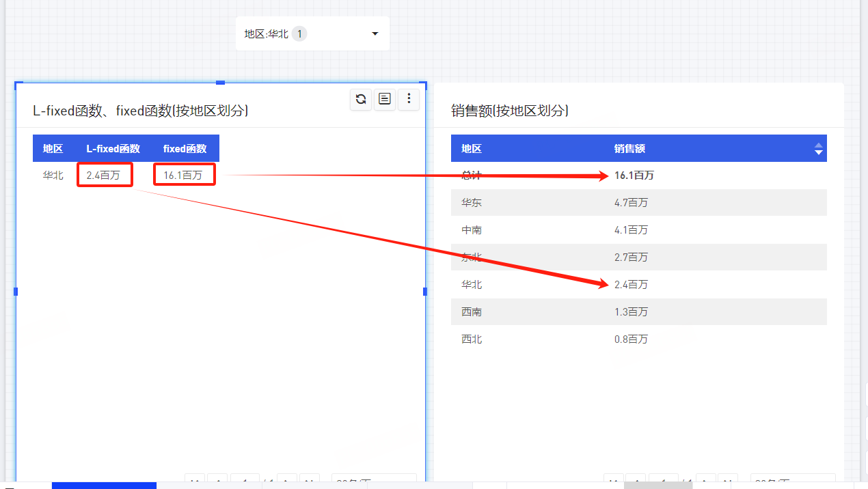
Task: Click the filter count badge showing 1
Action: [x=299, y=33]
